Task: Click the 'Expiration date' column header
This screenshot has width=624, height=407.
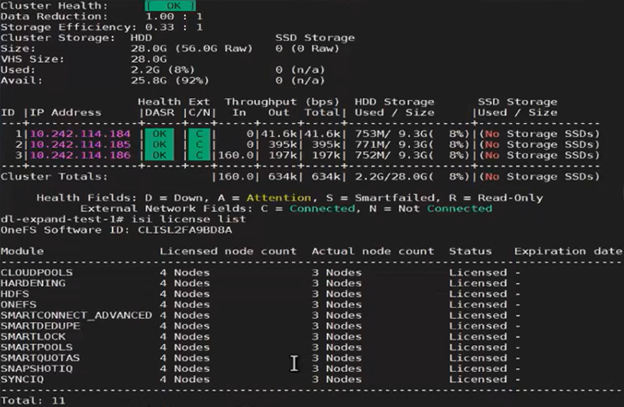Action: 568,251
